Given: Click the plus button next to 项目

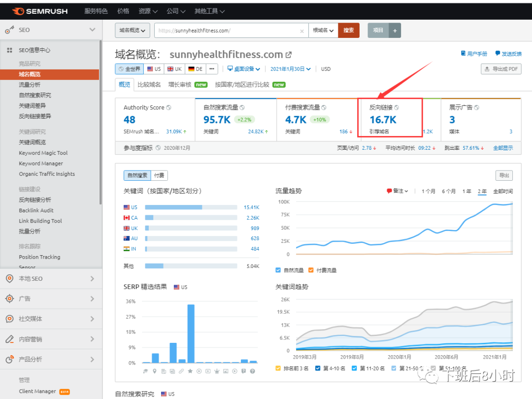Looking at the screenshot, I should [394, 31].
